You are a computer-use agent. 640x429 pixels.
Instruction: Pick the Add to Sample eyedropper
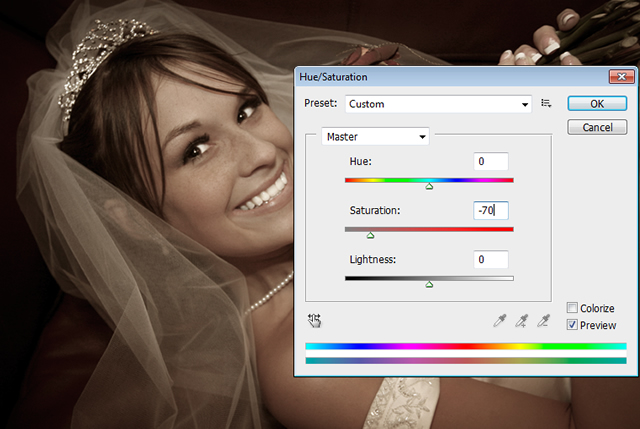click(521, 321)
